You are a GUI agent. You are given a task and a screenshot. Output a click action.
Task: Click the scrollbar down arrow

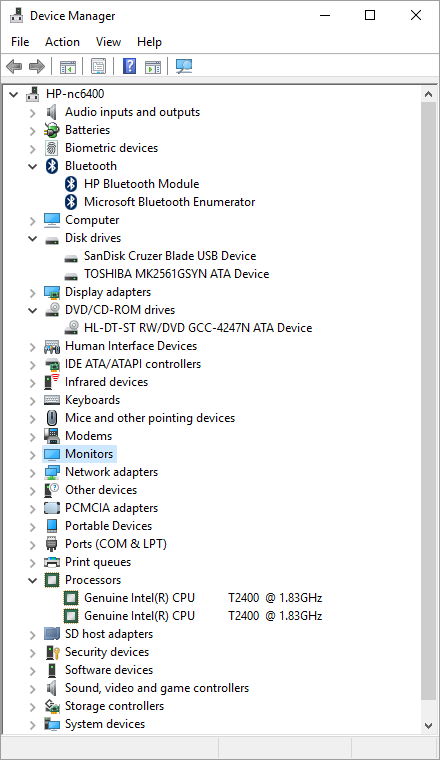428,725
